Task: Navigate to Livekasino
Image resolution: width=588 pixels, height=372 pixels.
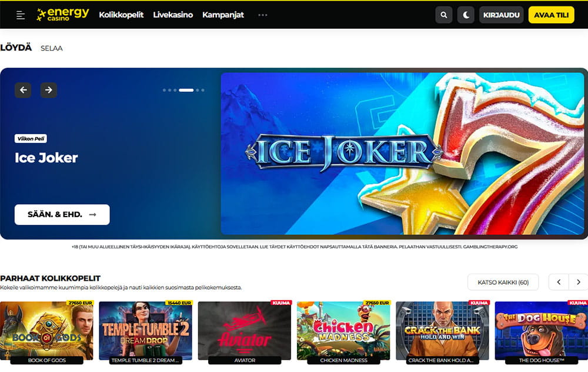Action: coord(173,15)
